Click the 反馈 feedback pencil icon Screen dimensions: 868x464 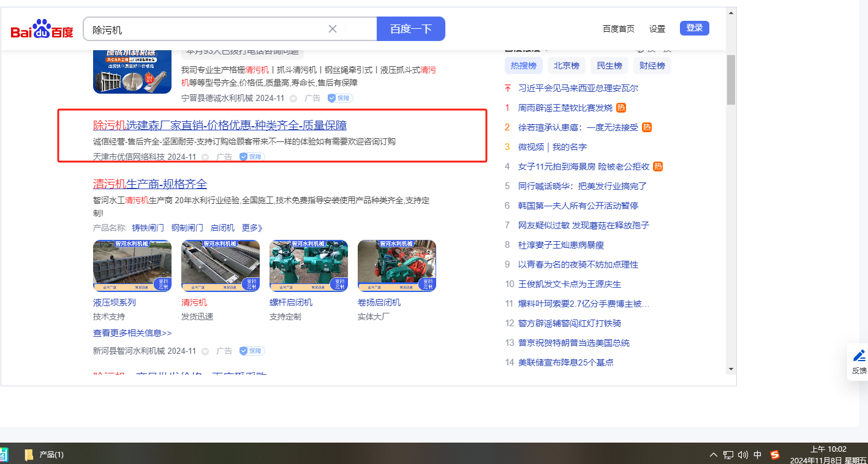pyautogui.click(x=859, y=356)
